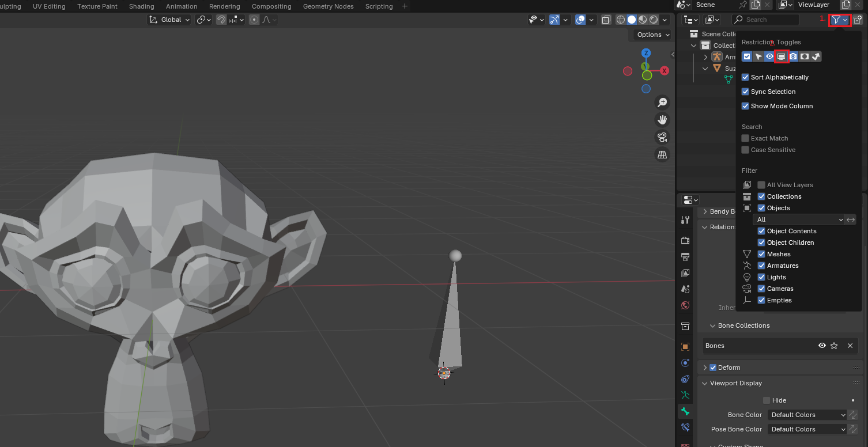The width and height of the screenshot is (868, 447).
Task: Toggle Selectable arrow restriction icon
Action: click(758, 56)
